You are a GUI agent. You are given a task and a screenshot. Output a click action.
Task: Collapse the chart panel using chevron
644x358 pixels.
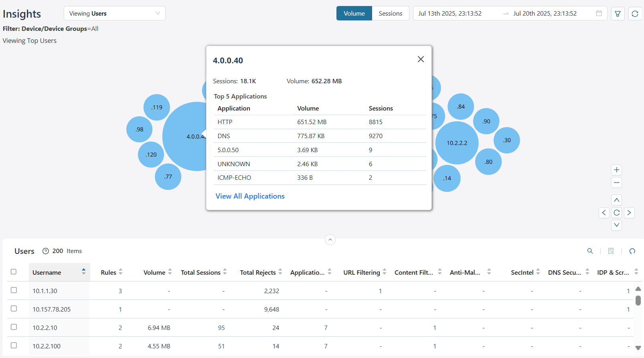pyautogui.click(x=330, y=240)
